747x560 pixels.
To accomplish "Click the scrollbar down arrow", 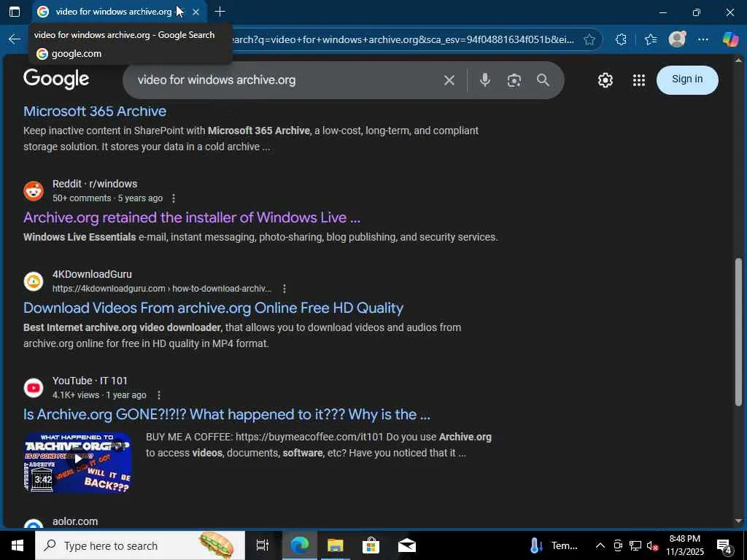I will click(739, 521).
